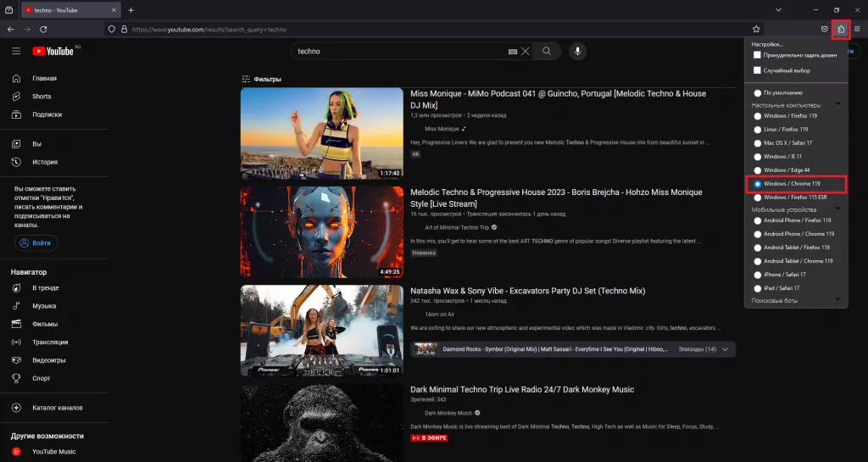
Task: Click the YouTube logo home icon
Action: click(53, 51)
